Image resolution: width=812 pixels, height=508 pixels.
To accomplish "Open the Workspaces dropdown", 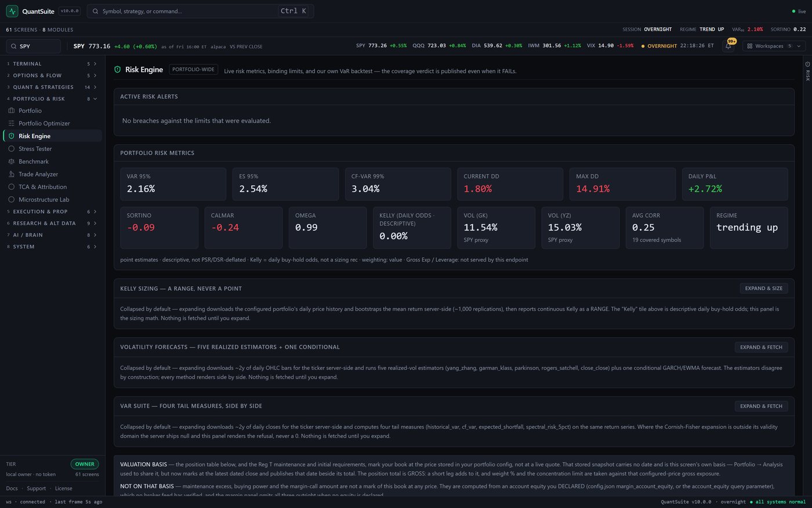I will [774, 46].
